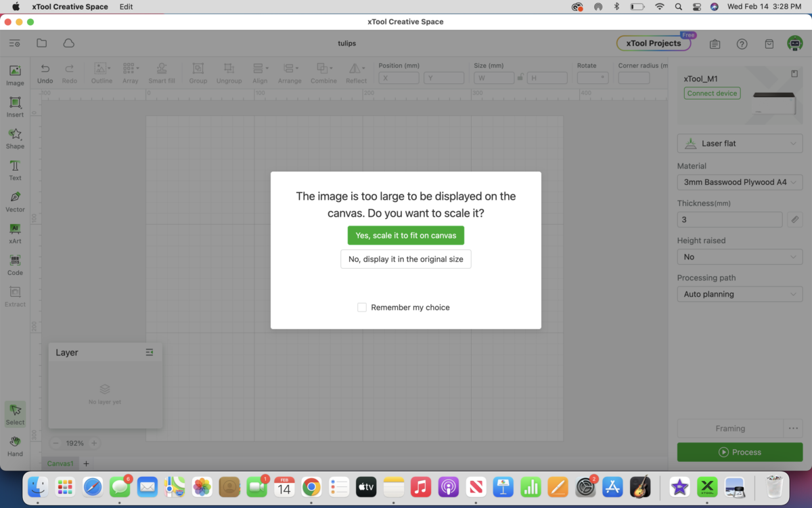Expand the Align options dropdown
The height and width of the screenshot is (508, 812).
[x=267, y=68]
